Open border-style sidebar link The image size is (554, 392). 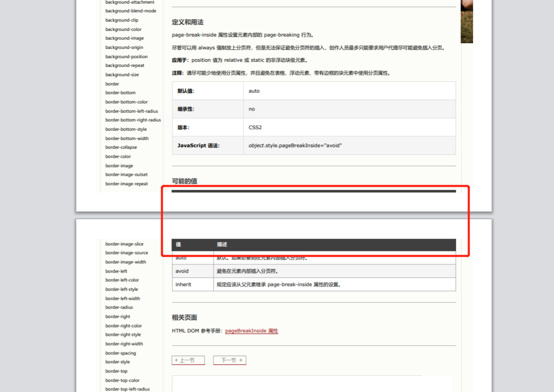[x=118, y=362]
